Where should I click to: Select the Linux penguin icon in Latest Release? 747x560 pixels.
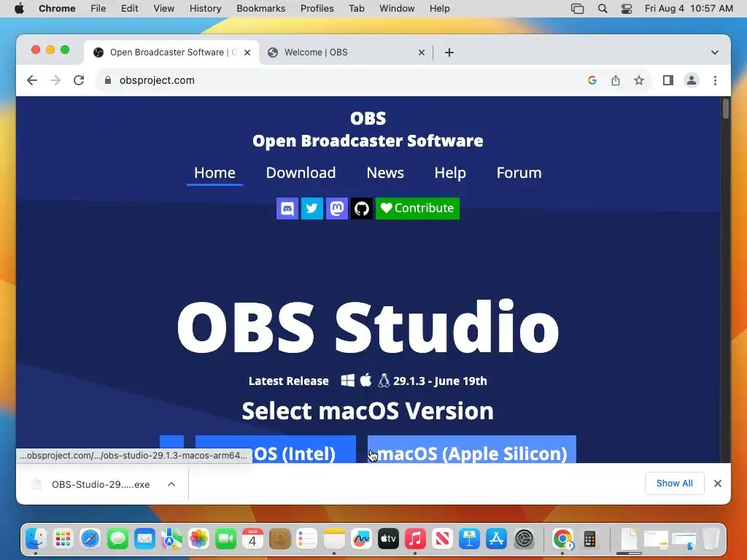[x=384, y=381]
